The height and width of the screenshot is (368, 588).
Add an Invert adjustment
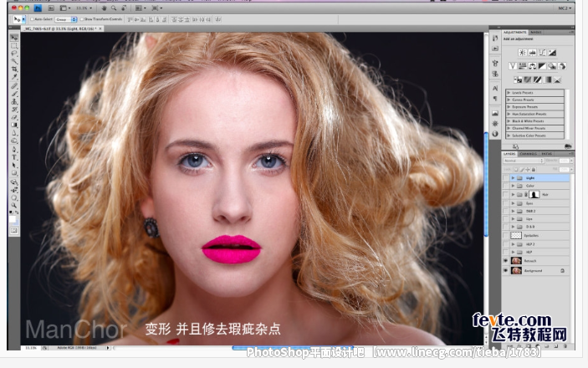[x=518, y=79]
